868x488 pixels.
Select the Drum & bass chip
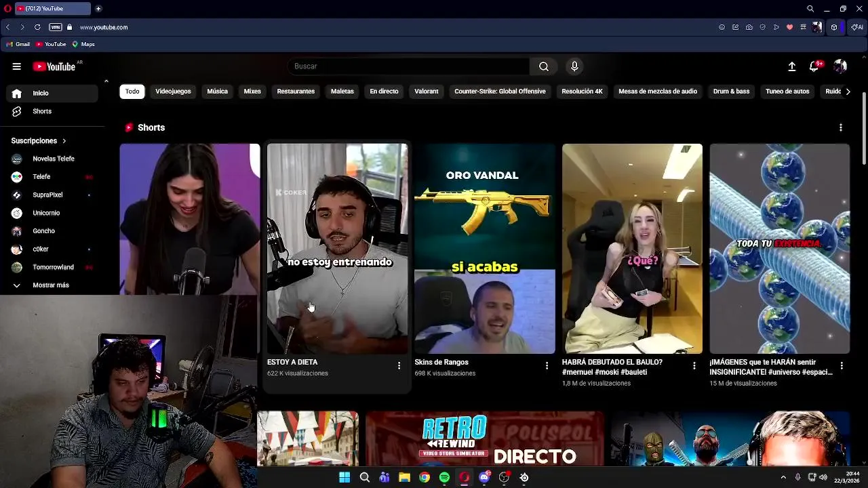tap(731, 91)
